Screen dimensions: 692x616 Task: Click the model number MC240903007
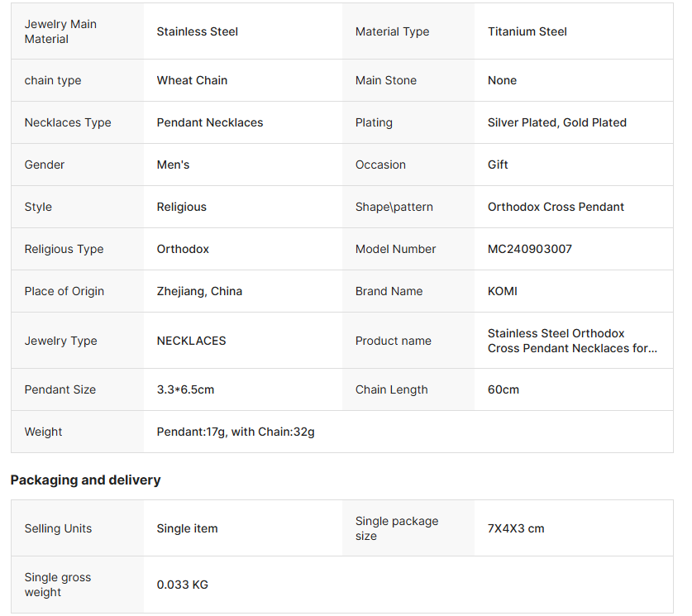(529, 249)
